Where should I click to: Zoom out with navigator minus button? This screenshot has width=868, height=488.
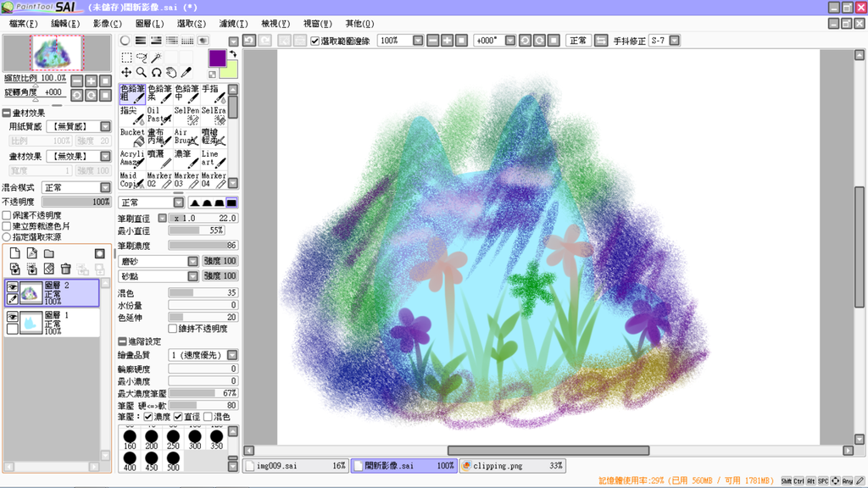[77, 80]
